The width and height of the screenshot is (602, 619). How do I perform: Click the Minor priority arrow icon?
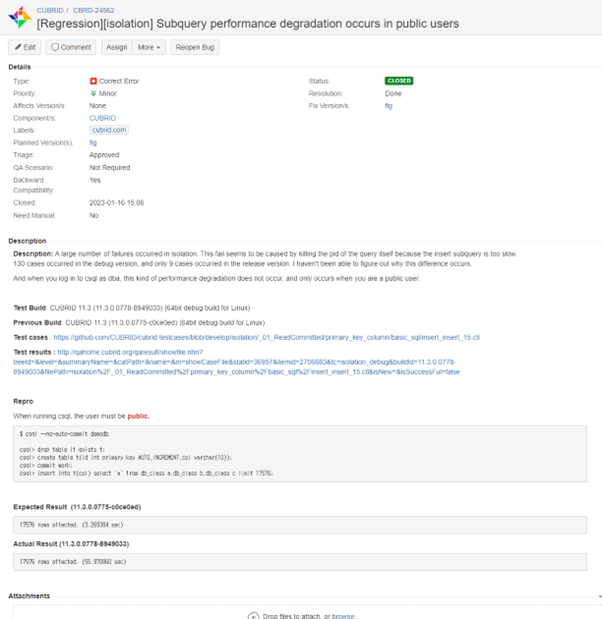click(93, 92)
